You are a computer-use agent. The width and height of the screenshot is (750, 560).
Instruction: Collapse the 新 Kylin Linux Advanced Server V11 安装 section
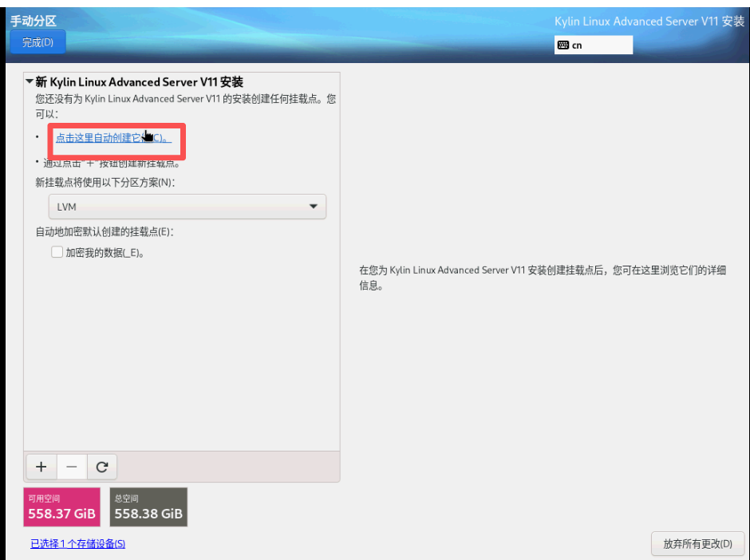click(x=30, y=82)
